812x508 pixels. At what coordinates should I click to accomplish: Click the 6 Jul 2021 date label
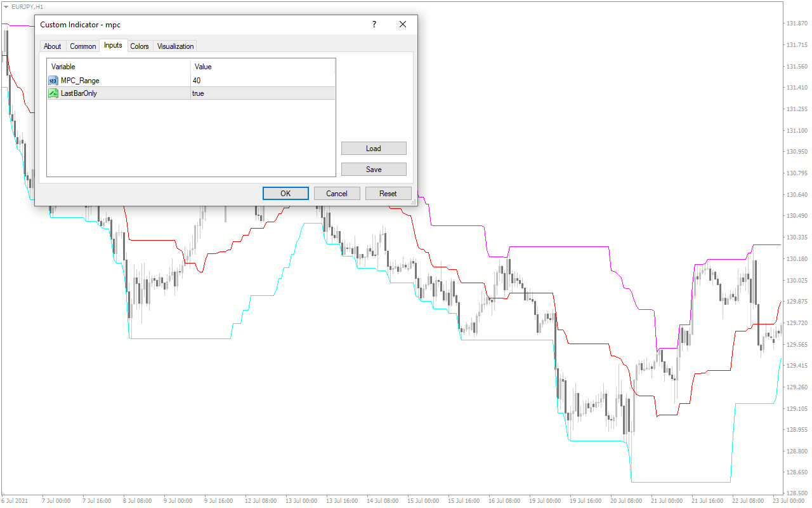[15, 501]
